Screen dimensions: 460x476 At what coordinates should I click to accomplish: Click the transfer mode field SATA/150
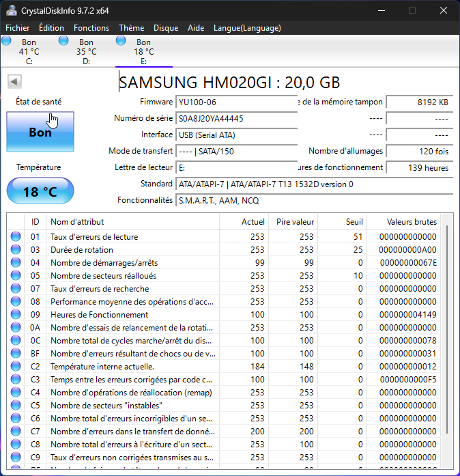236,151
